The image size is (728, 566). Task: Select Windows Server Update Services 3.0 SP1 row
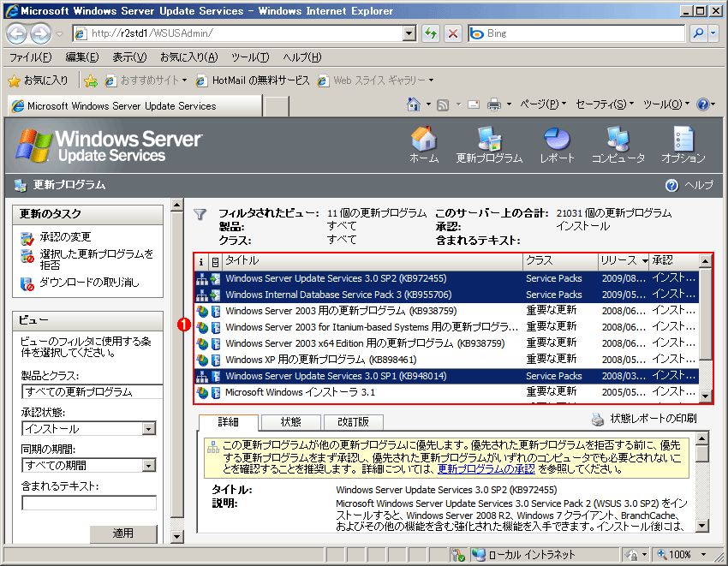point(446,376)
